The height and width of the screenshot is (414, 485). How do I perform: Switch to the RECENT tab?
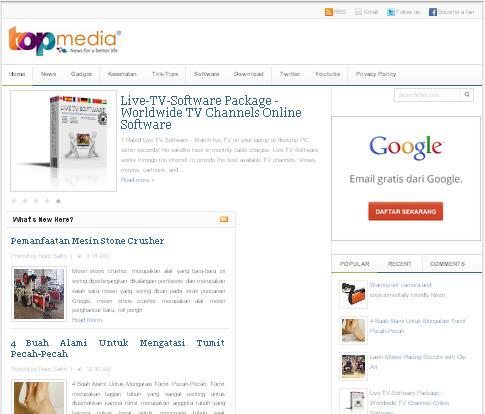[400, 264]
